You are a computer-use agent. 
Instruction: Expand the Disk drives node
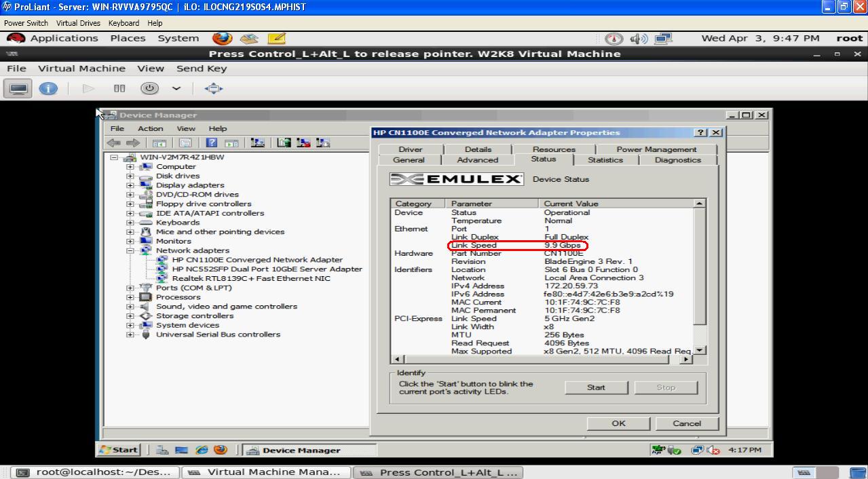[130, 176]
